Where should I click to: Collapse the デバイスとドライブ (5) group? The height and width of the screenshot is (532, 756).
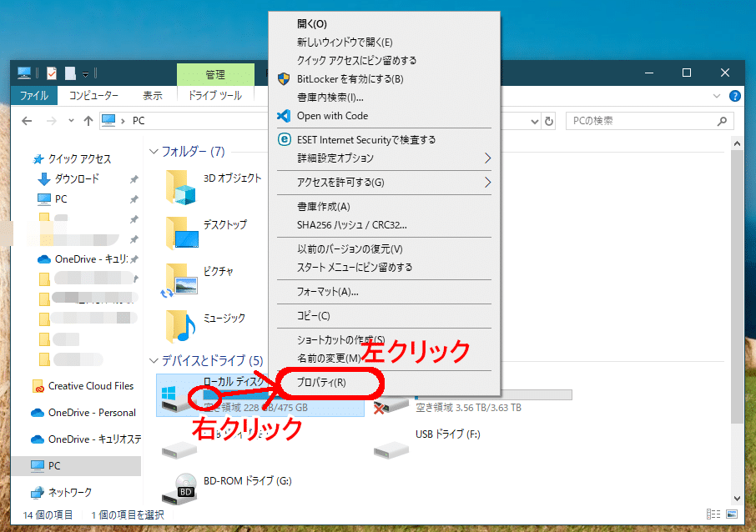pyautogui.click(x=154, y=360)
